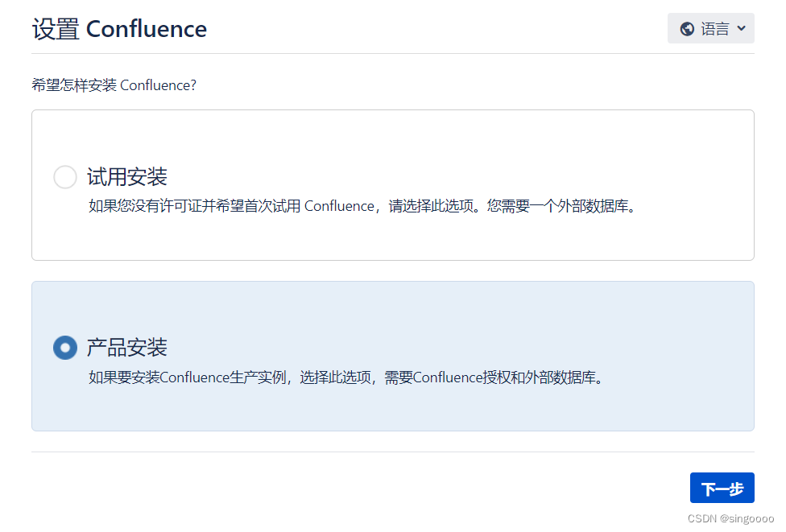Select the 试用安装 radio button
The width and height of the screenshot is (786, 532).
[65, 177]
